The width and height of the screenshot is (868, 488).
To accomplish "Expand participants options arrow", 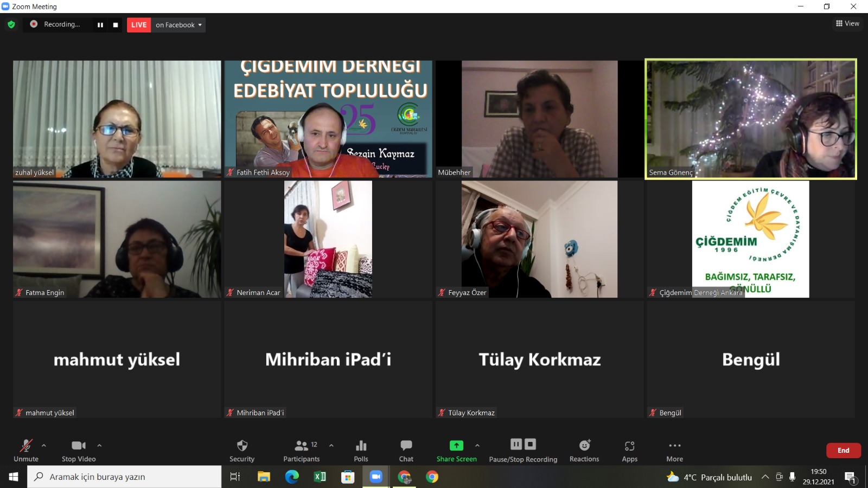I will click(x=331, y=446).
